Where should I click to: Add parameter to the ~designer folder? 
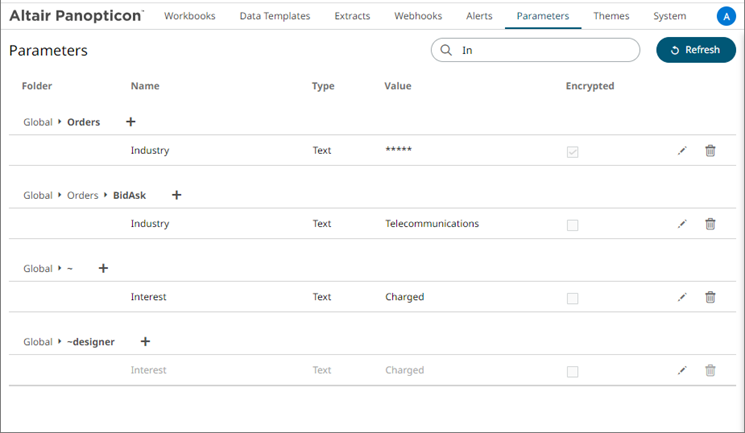click(145, 341)
